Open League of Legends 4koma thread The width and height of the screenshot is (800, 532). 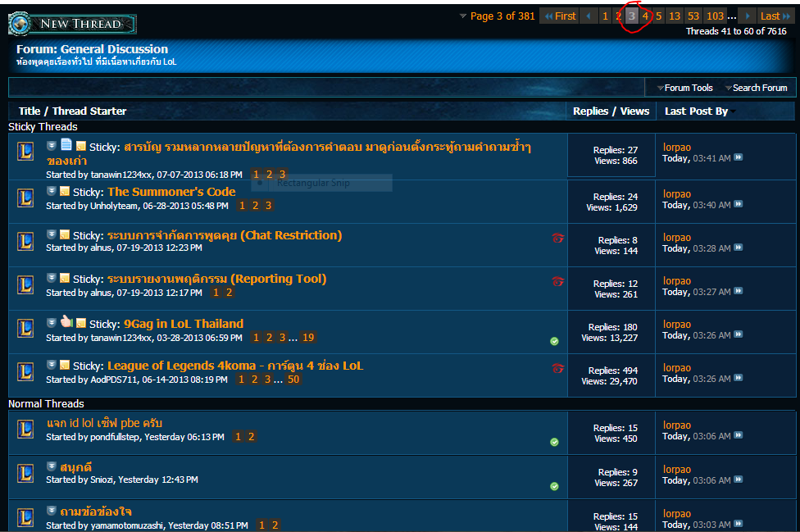point(235,366)
